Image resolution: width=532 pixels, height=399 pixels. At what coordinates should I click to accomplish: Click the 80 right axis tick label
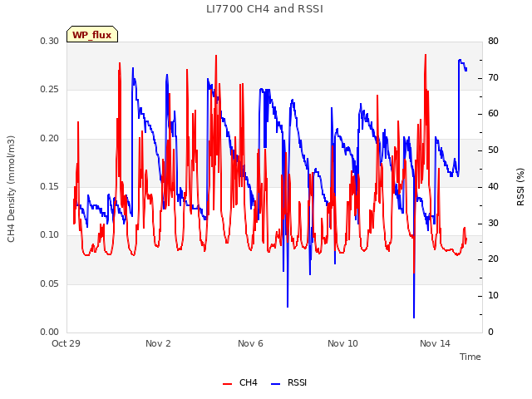[493, 41]
